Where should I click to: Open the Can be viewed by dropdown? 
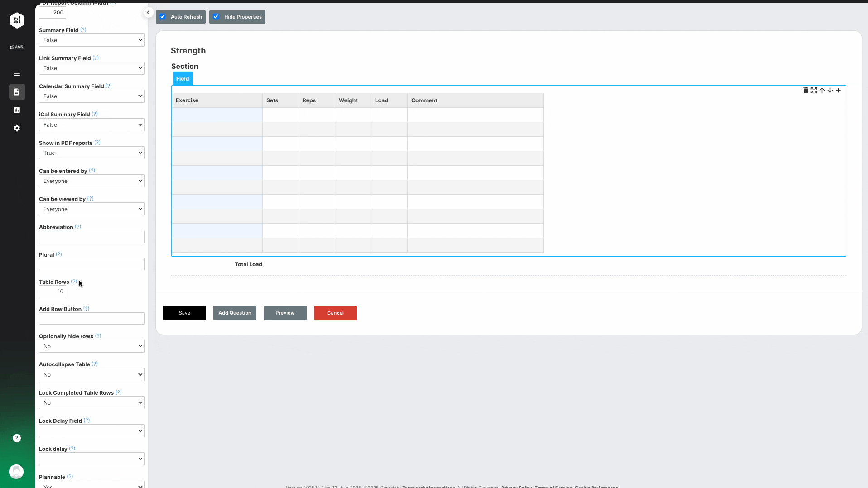click(x=92, y=209)
